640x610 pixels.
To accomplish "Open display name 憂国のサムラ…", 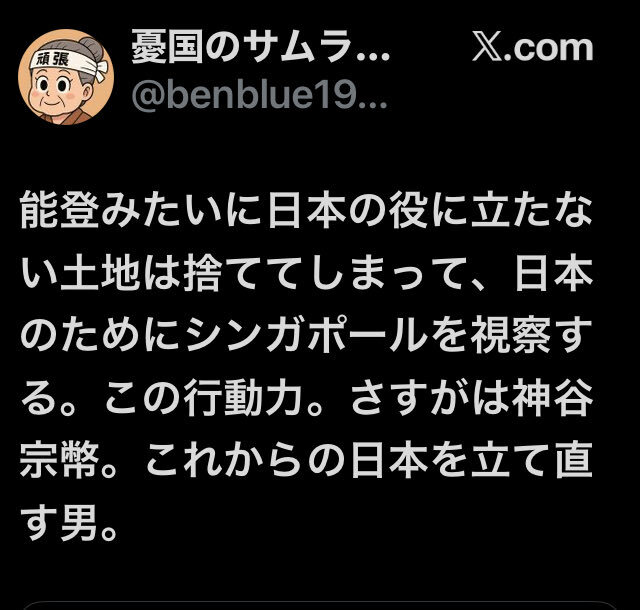I will 260,48.
